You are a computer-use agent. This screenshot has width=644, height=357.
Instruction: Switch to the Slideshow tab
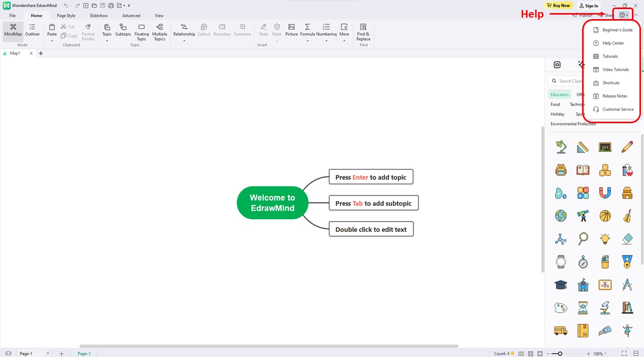99,16
